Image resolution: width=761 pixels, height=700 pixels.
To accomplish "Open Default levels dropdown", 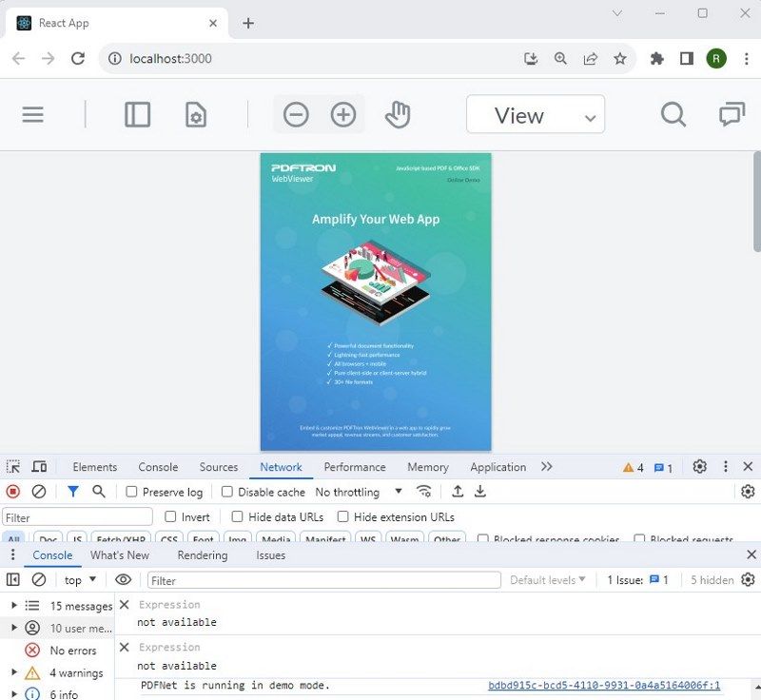I will point(548,580).
